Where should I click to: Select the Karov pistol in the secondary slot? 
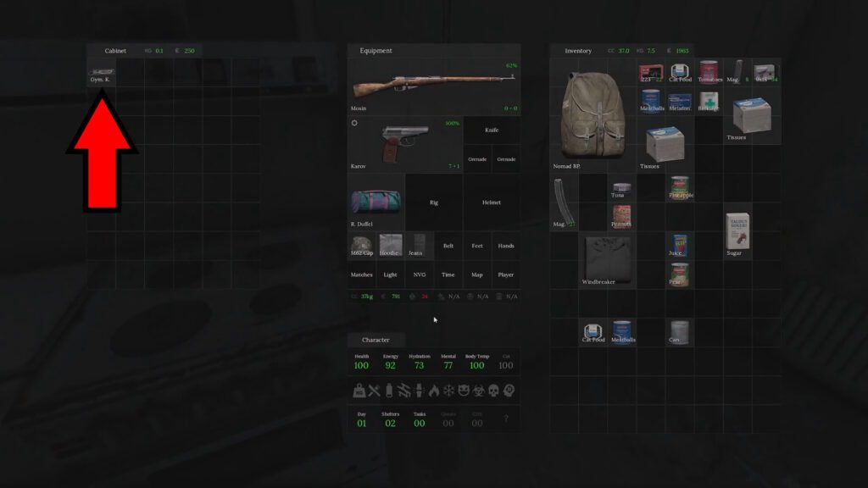pos(405,144)
